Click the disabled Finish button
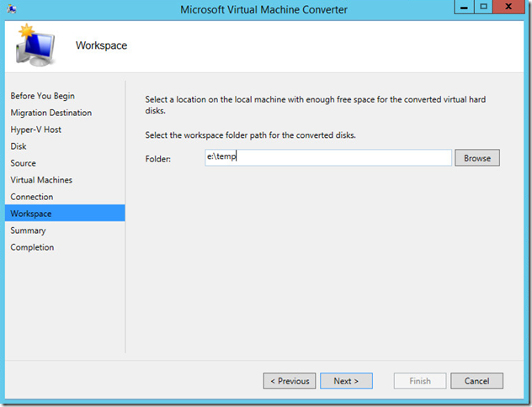The width and height of the screenshot is (532, 407). (420, 381)
